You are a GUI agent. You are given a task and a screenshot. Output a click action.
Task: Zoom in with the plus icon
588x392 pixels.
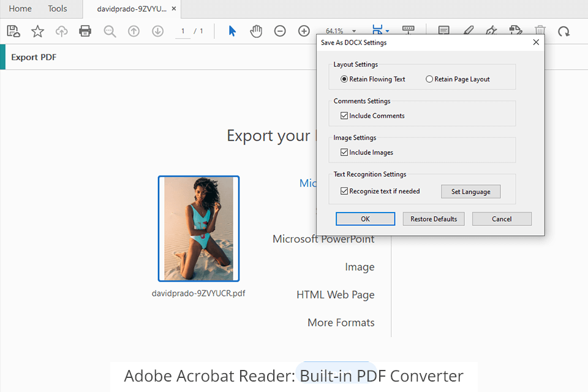coord(304,31)
